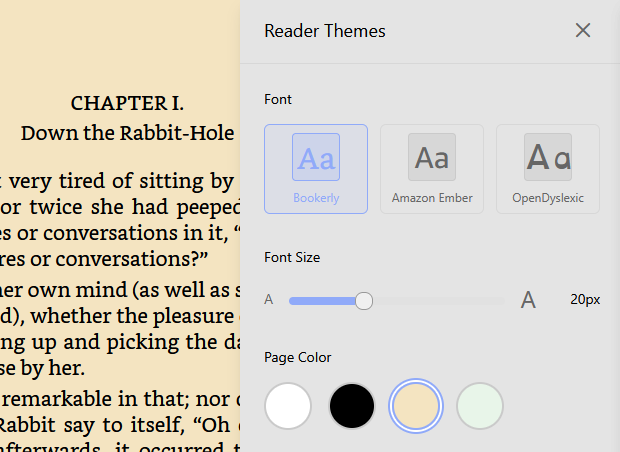This screenshot has width=620, height=452.
Task: Choose the white page color
Action: click(288, 406)
